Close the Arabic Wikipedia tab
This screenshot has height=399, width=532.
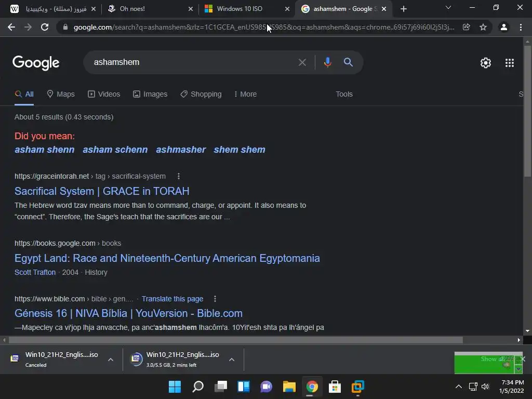(x=94, y=9)
